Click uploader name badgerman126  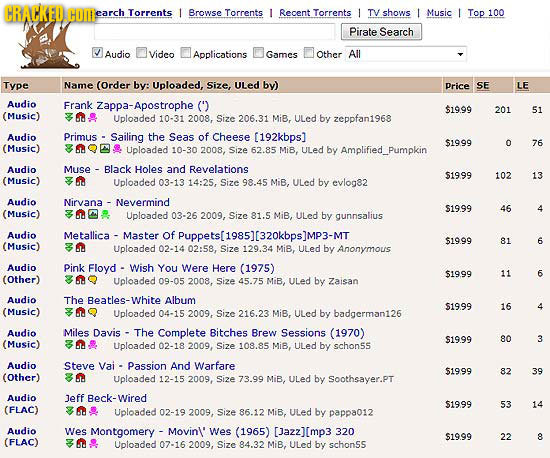pos(368,314)
